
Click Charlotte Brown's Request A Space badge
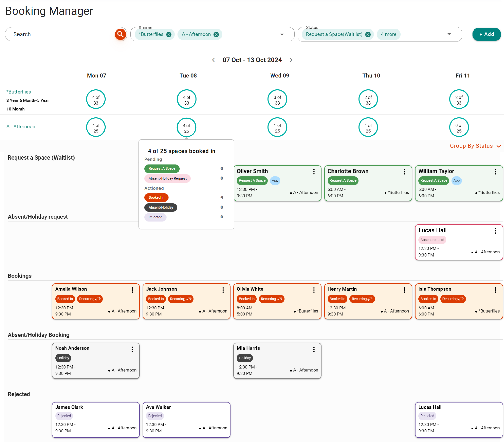pos(343,181)
